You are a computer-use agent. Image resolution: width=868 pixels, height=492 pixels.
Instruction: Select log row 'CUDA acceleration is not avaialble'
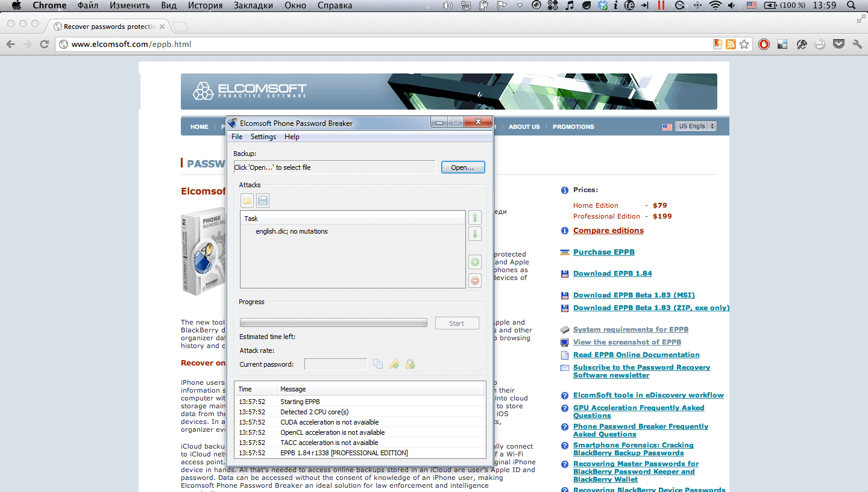point(360,422)
